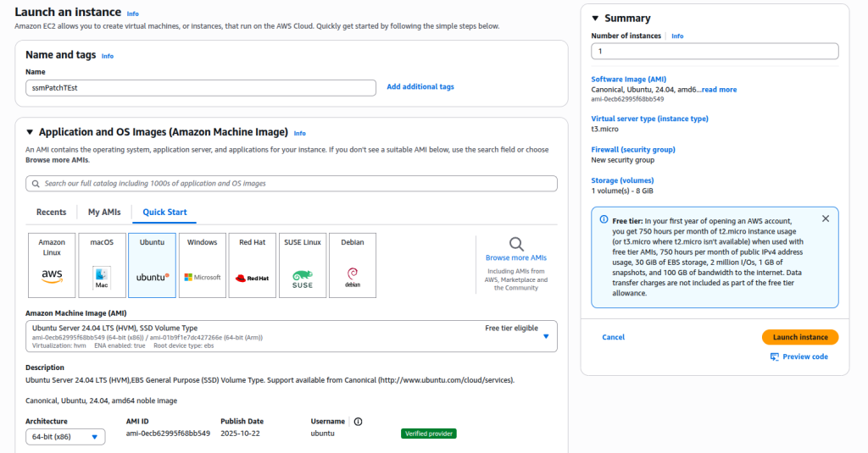
Task: Select the Debian AMI tile
Action: [x=353, y=266]
